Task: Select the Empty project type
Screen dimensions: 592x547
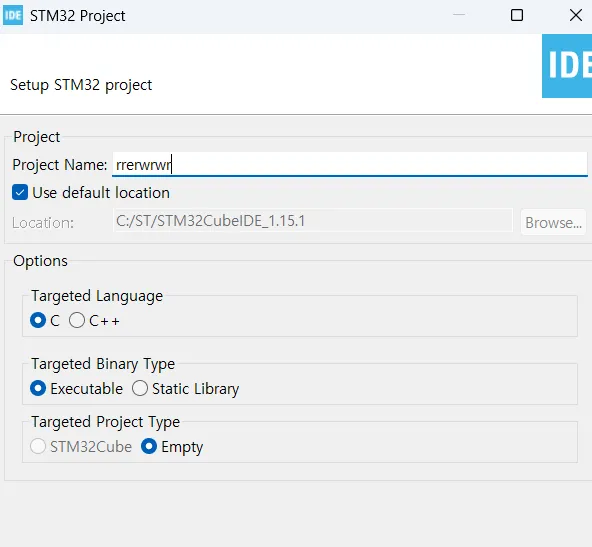Action: pyautogui.click(x=149, y=447)
